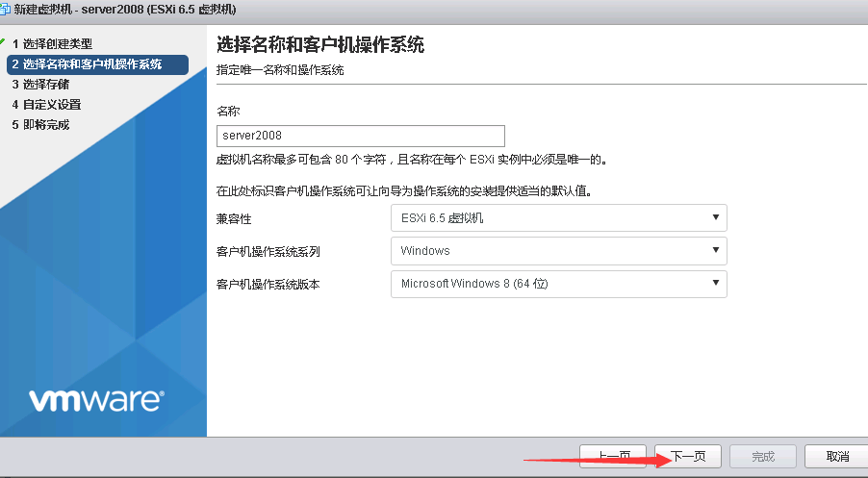Screen dimensions: 868x478
Task: Open the 兼容性 dropdown showing ESXi 6.5 虚拟机
Action: [558, 218]
